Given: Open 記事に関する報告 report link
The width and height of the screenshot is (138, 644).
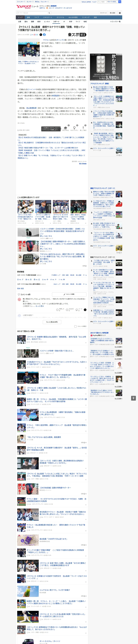Looking at the screenshot, I should tap(24, 130).
